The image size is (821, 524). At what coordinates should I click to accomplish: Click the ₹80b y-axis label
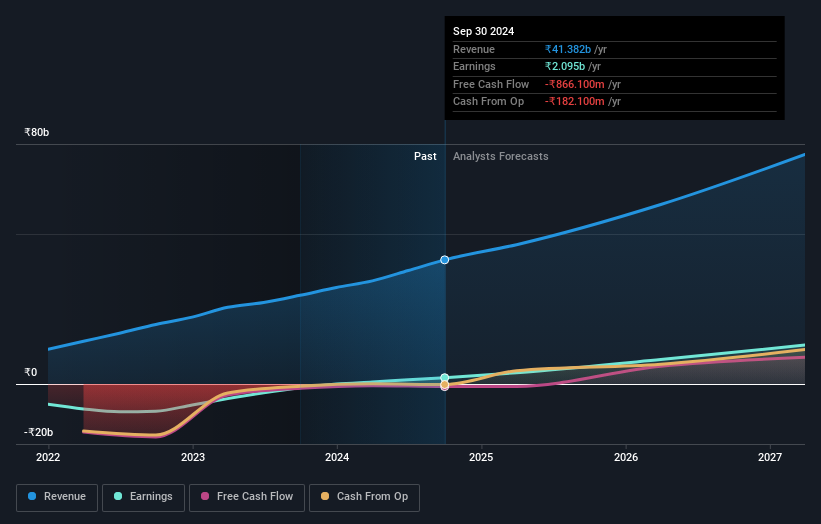coord(37,132)
